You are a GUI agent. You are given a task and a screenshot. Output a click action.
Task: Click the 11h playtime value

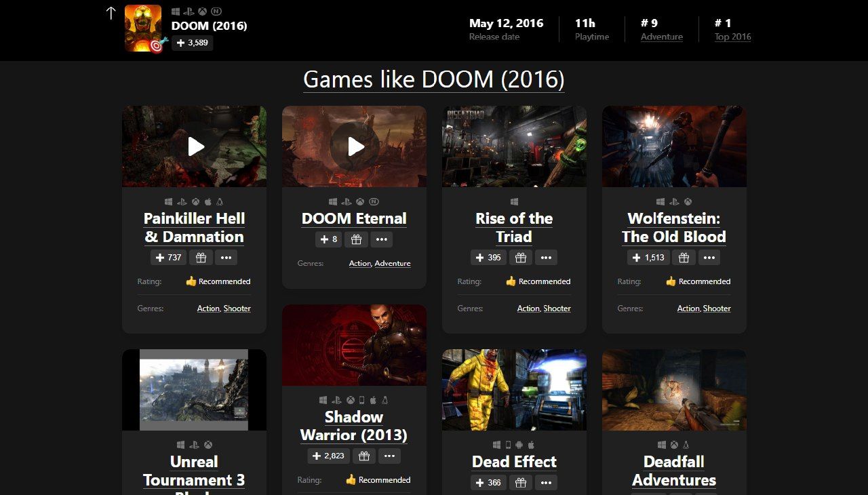click(x=585, y=23)
